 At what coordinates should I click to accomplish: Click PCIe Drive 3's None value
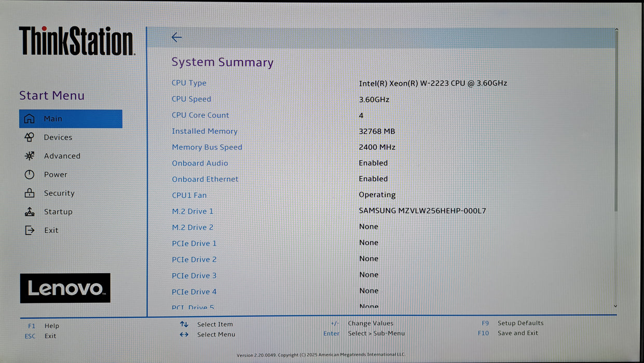[368, 275]
